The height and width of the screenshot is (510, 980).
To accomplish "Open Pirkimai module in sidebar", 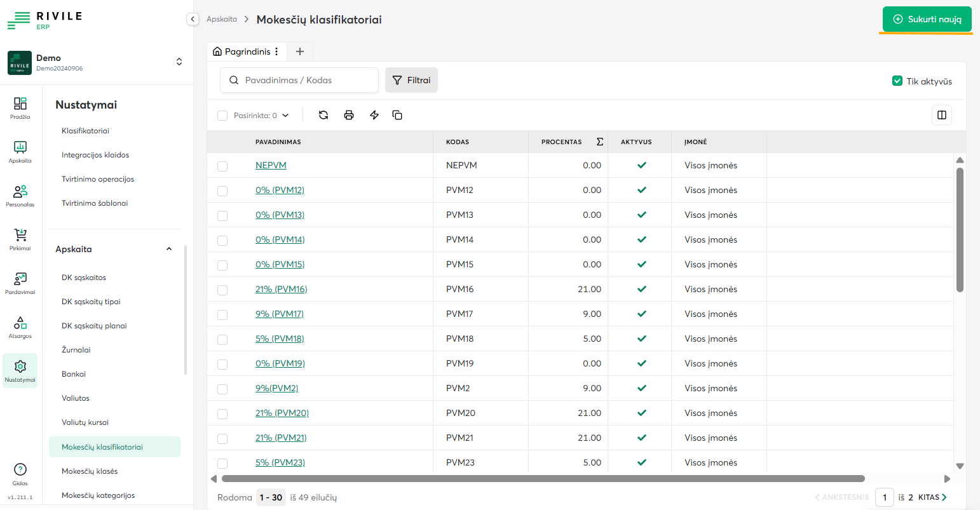I will coord(20,239).
